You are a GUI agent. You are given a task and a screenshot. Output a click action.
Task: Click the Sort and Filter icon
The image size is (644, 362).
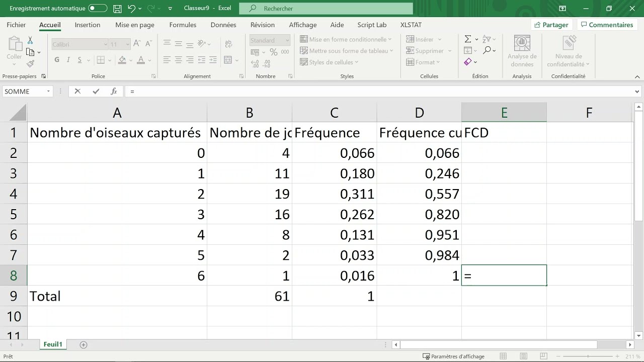[x=486, y=39]
